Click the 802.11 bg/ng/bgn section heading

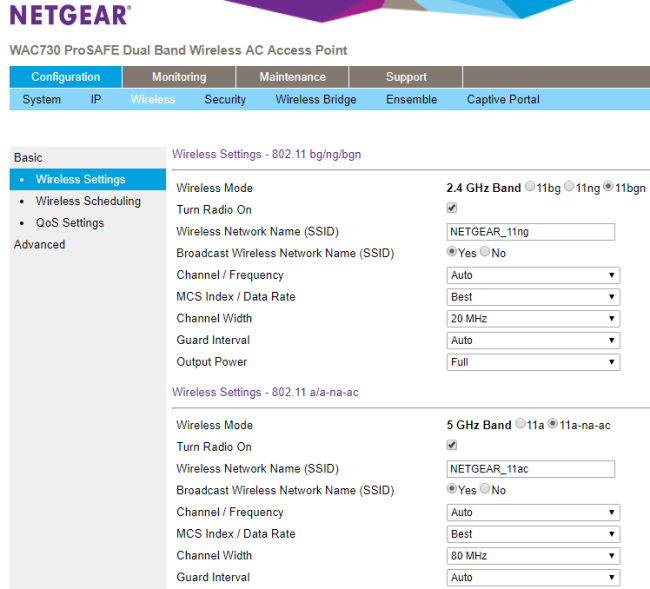click(x=267, y=154)
